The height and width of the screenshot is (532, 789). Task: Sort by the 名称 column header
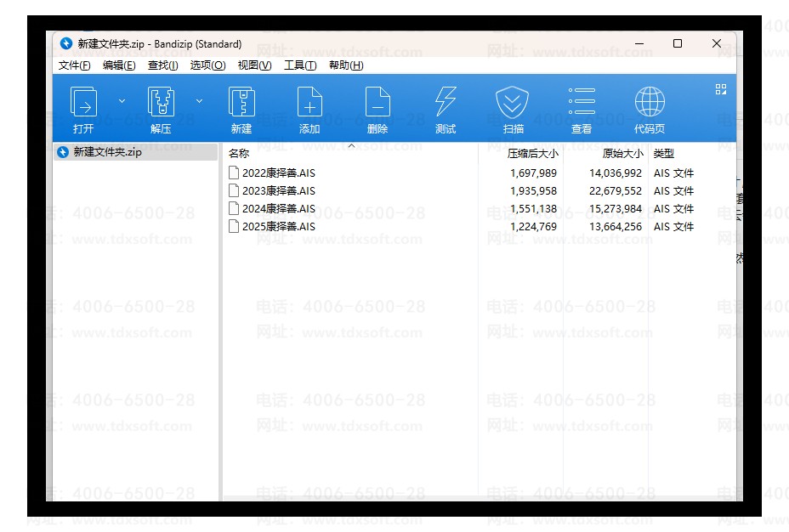pos(240,154)
